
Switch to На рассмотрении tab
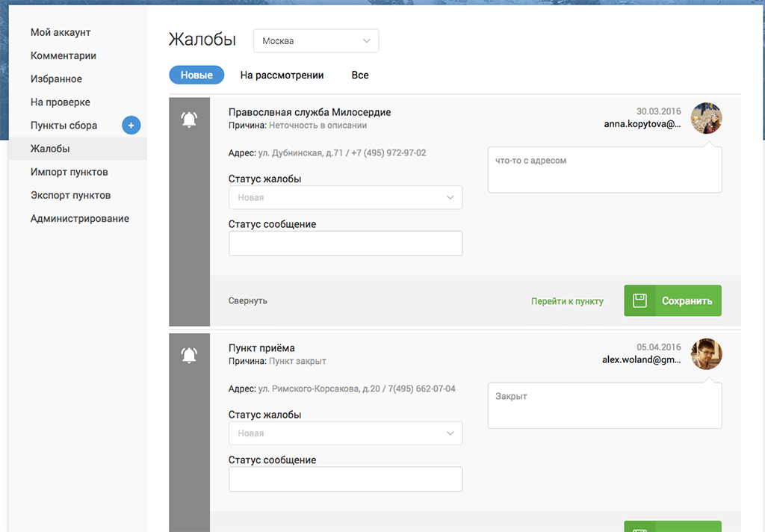[x=282, y=75]
